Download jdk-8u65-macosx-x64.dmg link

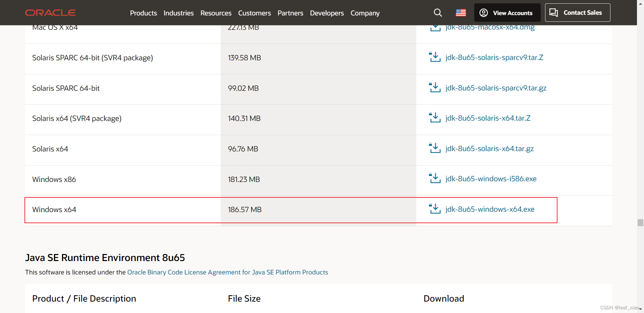coord(490,27)
